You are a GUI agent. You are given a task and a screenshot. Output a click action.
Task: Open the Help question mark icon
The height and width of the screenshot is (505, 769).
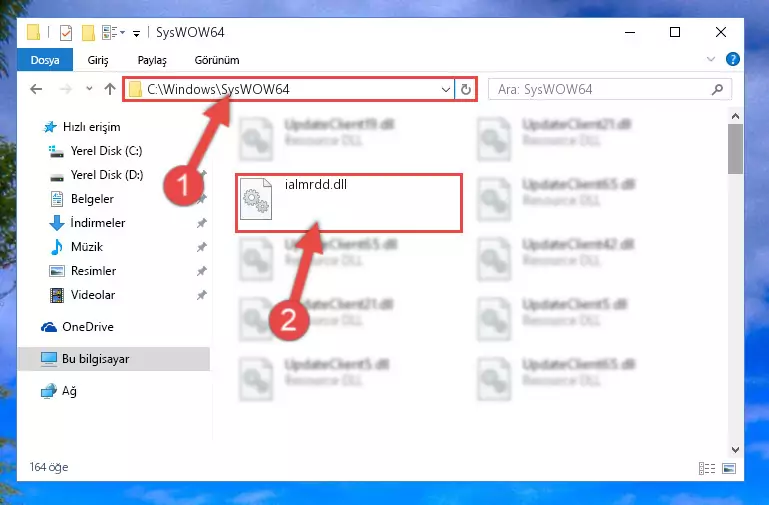coord(733,59)
